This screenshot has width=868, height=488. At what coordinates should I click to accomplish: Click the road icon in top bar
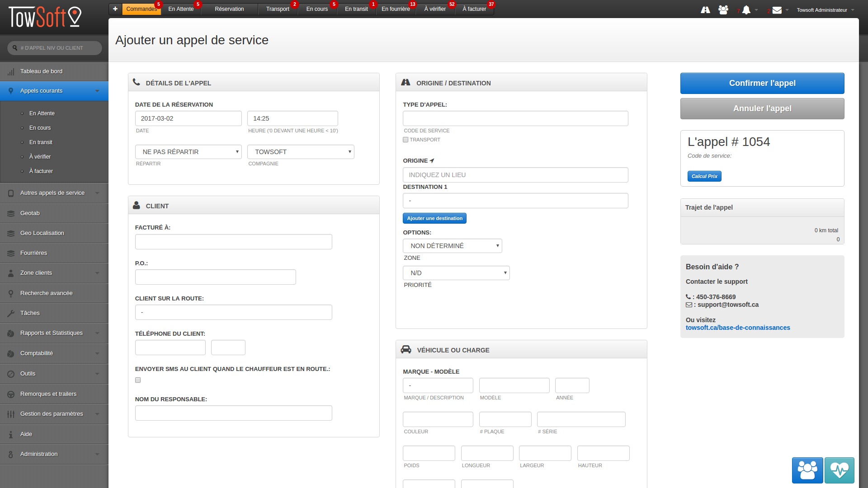point(705,9)
